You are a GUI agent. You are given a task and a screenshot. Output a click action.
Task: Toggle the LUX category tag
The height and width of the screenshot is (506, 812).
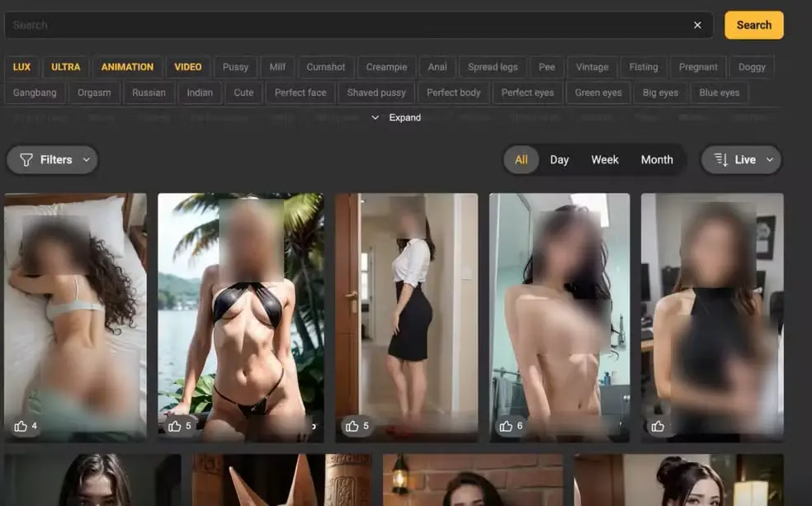(21, 67)
